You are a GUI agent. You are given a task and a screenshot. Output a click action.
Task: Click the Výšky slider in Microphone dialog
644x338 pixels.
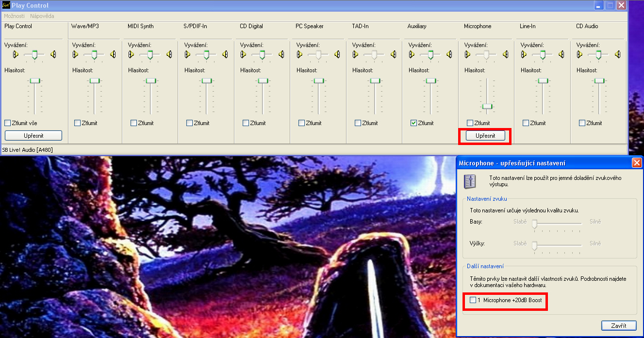point(557,245)
